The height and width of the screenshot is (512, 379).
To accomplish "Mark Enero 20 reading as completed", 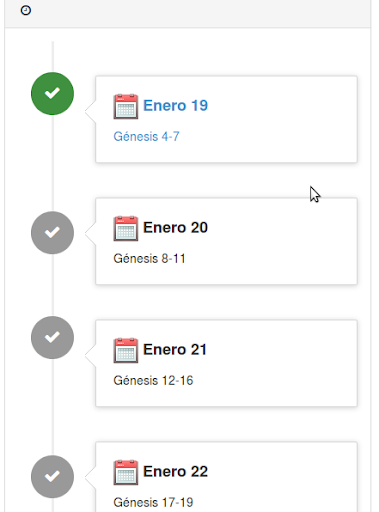I will 52,233.
